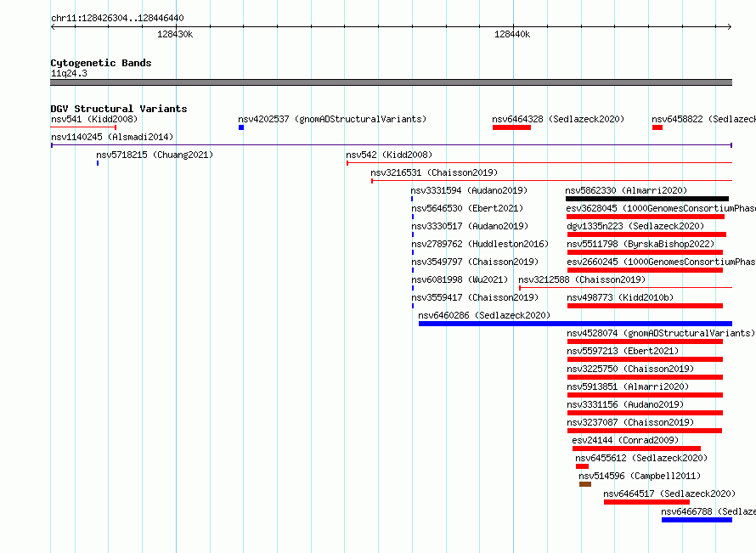Click the black bar of nsv5862330
Image resolution: width=756 pixels, height=553 pixels.
click(x=647, y=199)
